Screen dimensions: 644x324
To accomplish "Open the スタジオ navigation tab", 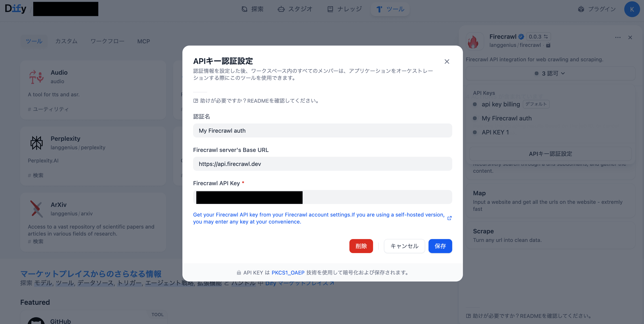I will click(295, 9).
